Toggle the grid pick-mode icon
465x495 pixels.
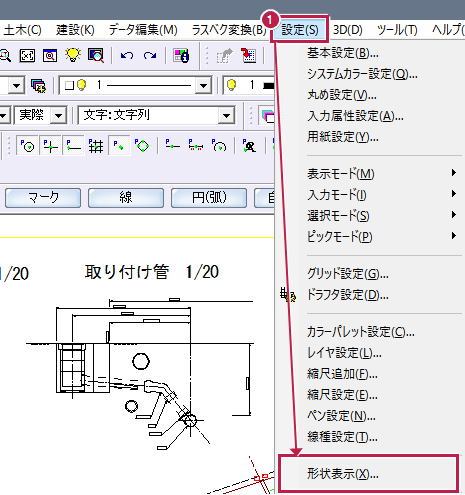(x=96, y=146)
